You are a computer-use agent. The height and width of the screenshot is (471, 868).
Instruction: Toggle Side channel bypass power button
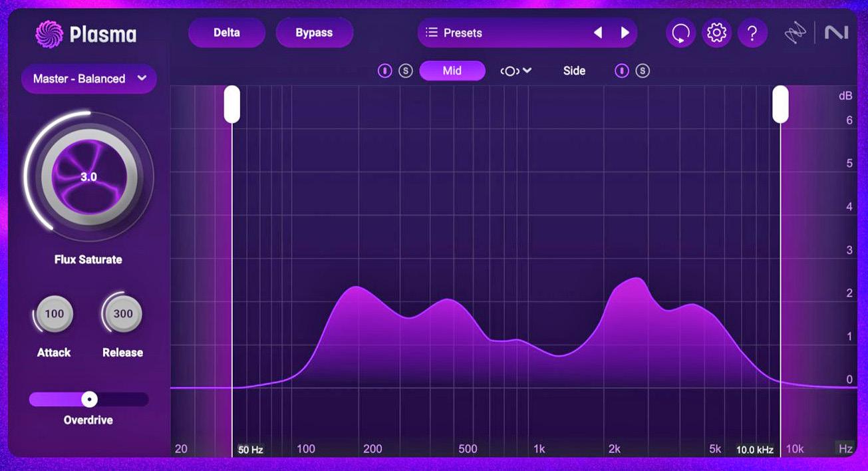pos(621,71)
